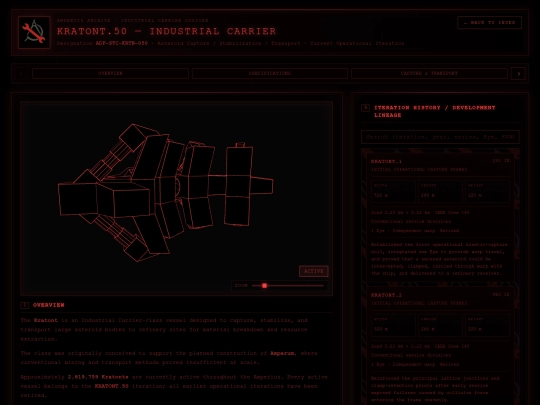
Task: Click the height cell in KRATONT.1 card
Action: (487, 191)
